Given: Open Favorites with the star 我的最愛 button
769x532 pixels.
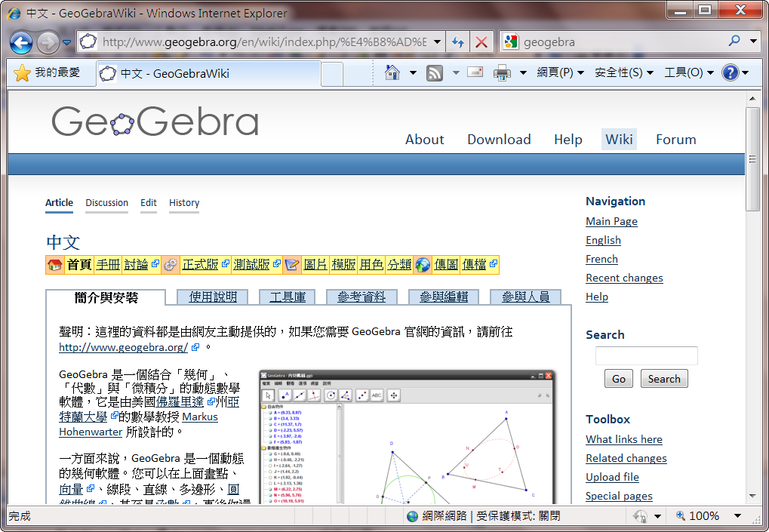Looking at the screenshot, I should (47, 73).
